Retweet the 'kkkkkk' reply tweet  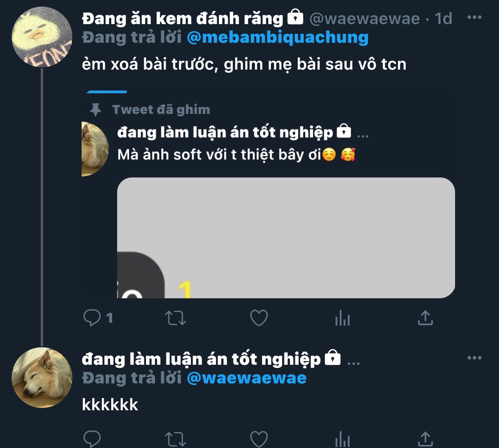tap(176, 439)
